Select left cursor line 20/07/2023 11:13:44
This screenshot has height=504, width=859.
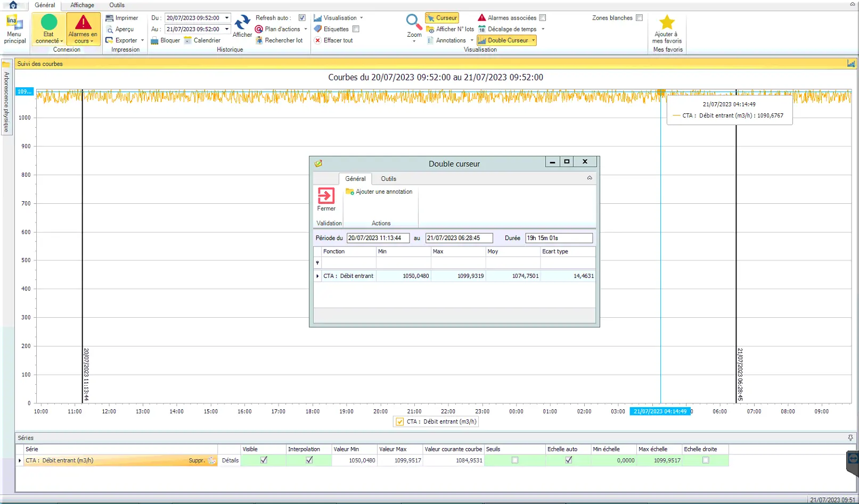tap(83, 246)
